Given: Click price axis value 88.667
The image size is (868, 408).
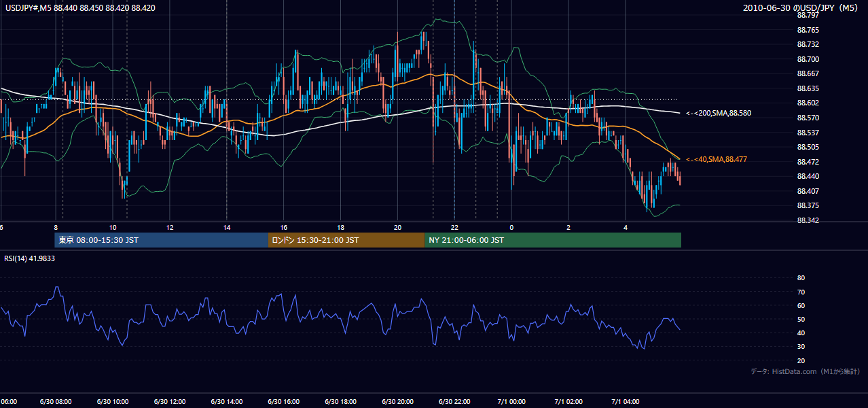Looking at the screenshot, I should (x=807, y=73).
